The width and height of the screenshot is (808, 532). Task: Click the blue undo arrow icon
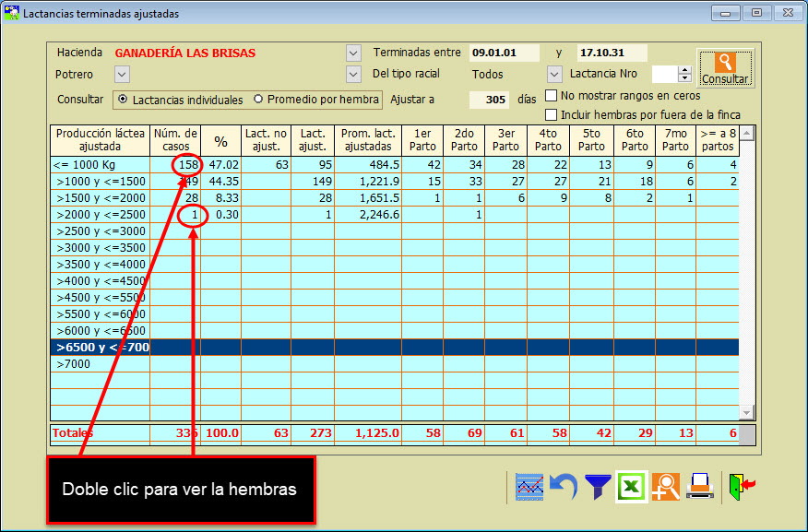tap(564, 485)
